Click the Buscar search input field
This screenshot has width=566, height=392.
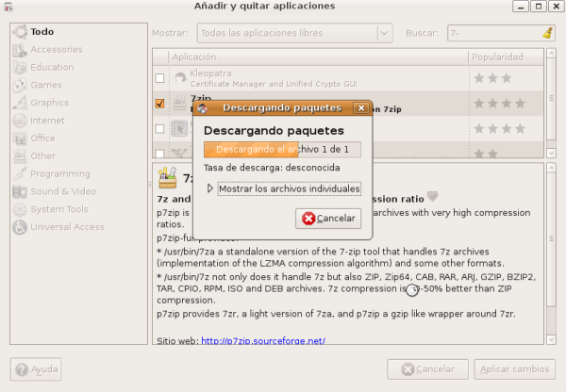tap(491, 33)
